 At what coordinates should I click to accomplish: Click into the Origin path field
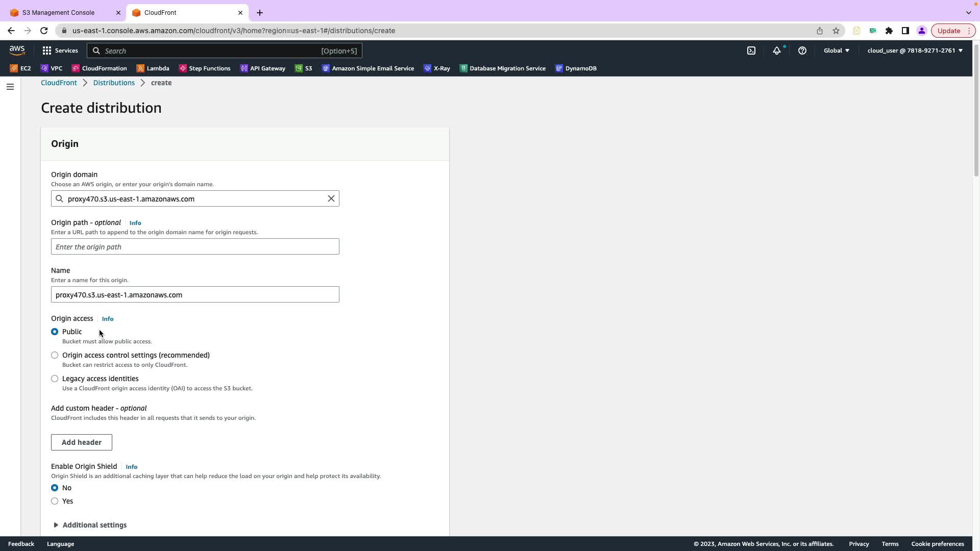[195, 247]
